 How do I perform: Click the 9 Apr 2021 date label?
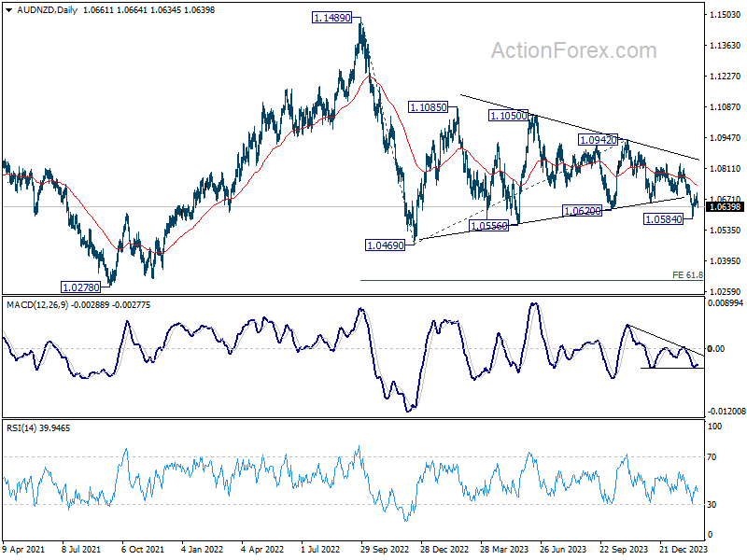click(23, 550)
